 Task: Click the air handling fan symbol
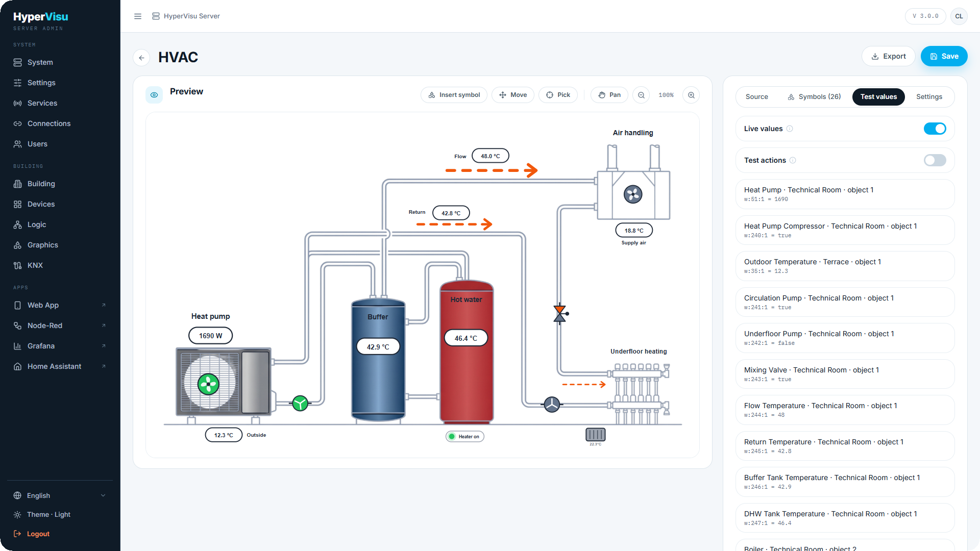click(633, 194)
